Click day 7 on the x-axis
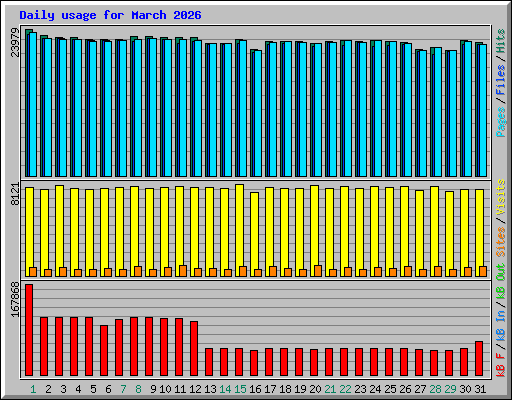This screenshot has height=400, width=512. [x=123, y=389]
